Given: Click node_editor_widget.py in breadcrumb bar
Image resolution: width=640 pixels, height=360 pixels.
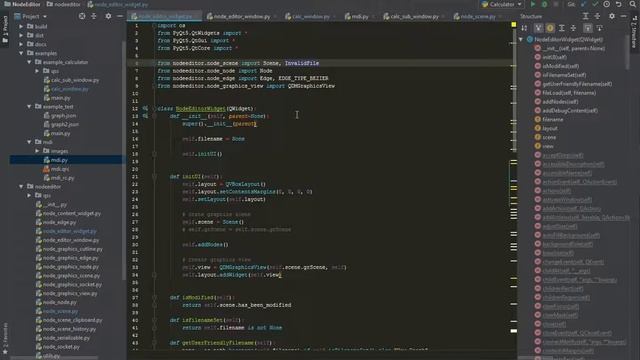Looking at the screenshot, I should pyautogui.click(x=118, y=4).
